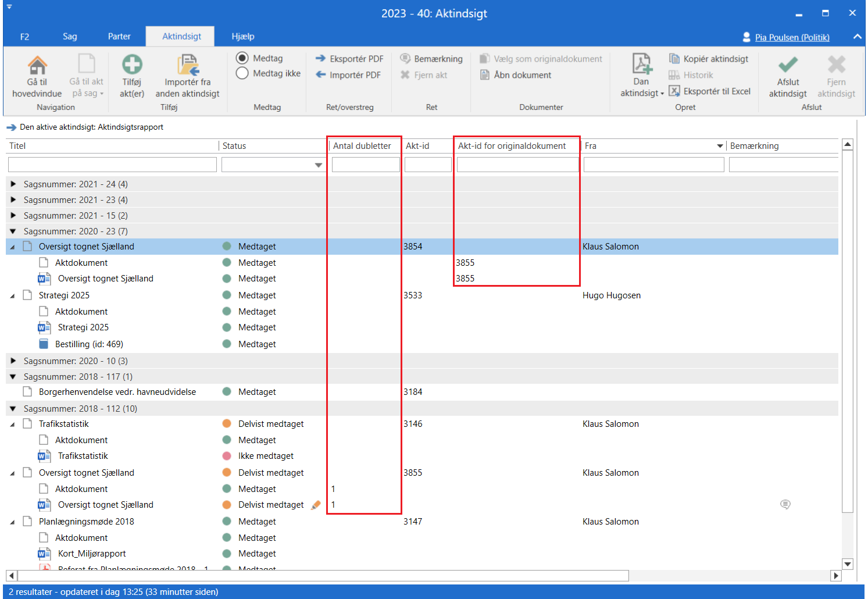Open the Historik log icon
The width and height of the screenshot is (868, 599).
[x=674, y=75]
